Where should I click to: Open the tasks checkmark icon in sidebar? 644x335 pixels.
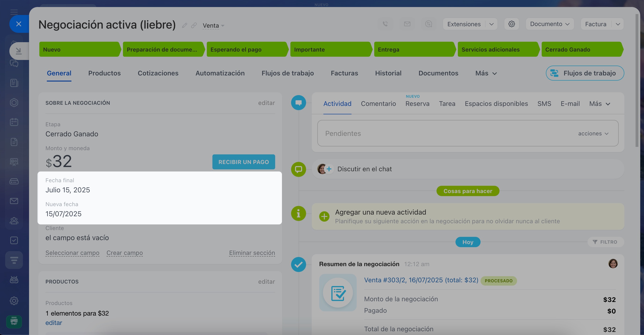click(x=14, y=241)
